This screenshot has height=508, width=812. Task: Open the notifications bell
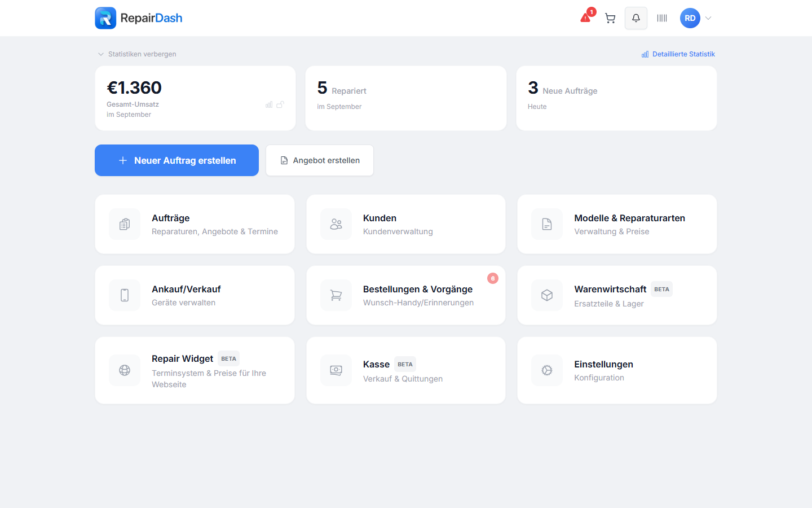tap(636, 18)
